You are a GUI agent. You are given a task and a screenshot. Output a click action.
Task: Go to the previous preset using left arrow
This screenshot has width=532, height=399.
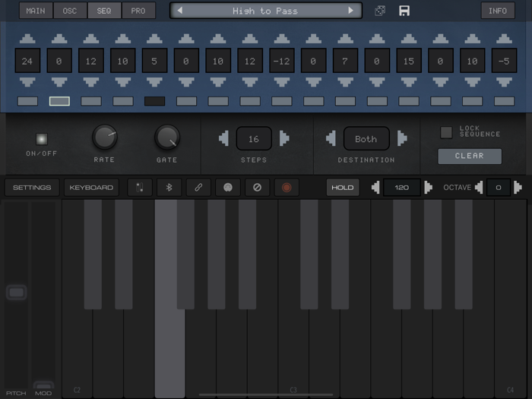pyautogui.click(x=180, y=11)
